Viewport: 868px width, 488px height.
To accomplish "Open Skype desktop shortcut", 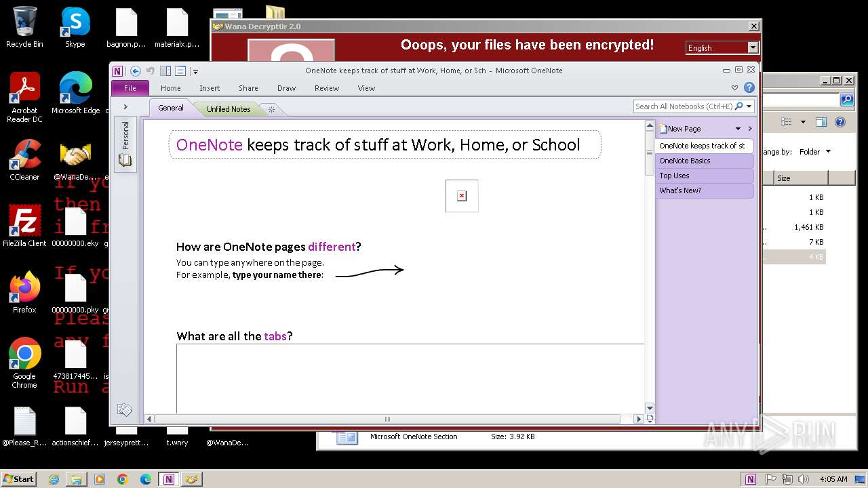I will point(75,27).
